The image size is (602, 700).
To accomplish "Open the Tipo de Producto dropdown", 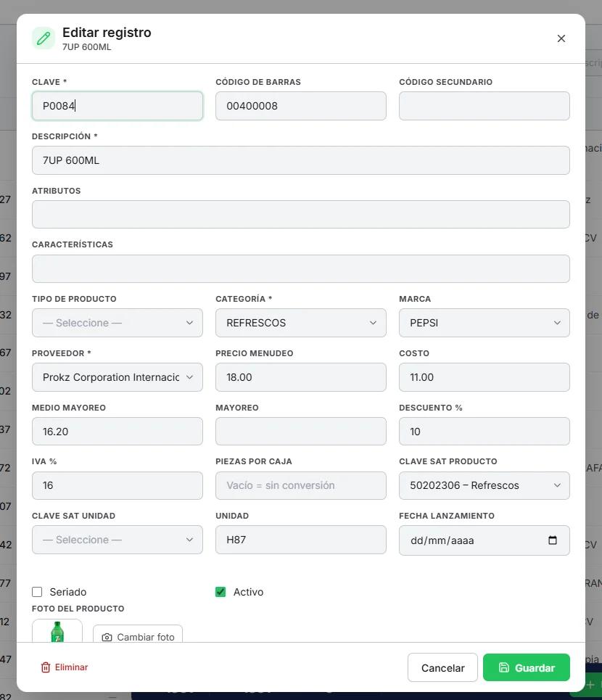I will click(117, 323).
